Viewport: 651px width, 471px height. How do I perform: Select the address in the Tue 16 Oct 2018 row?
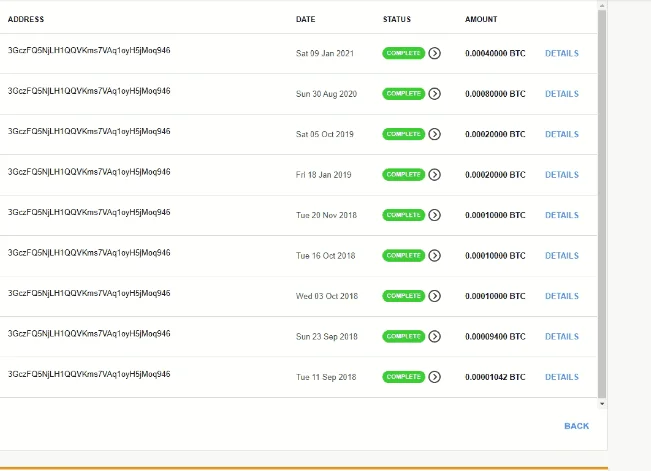point(89,253)
